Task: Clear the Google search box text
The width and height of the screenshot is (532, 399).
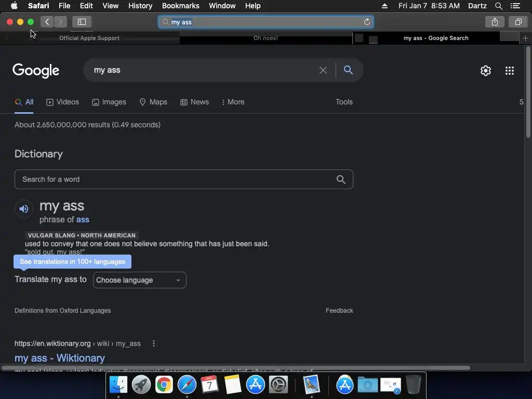Action: pos(323,70)
